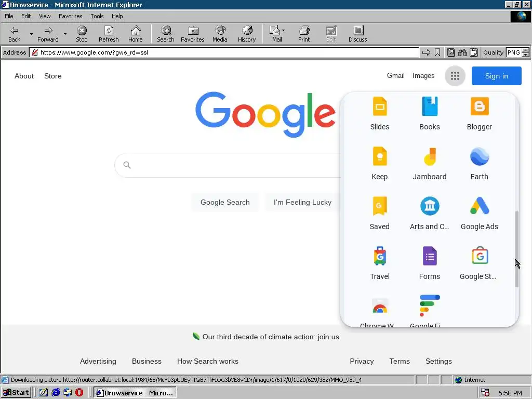532x399 pixels.
Task: Go to the Home page
Action: 136,34
